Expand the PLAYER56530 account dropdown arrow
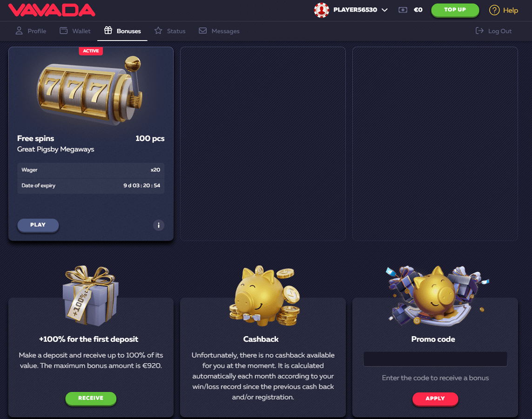Viewport: 532px width, 419px height. [384, 10]
